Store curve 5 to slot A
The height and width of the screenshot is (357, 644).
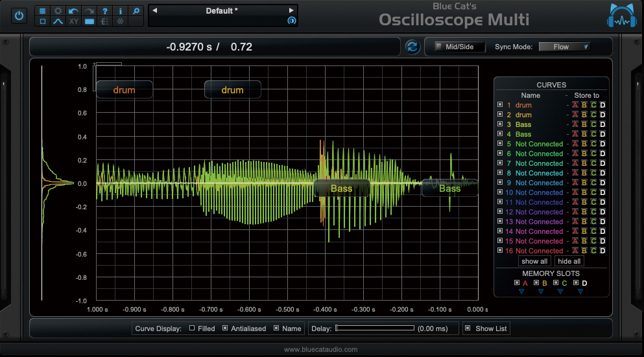575,144
